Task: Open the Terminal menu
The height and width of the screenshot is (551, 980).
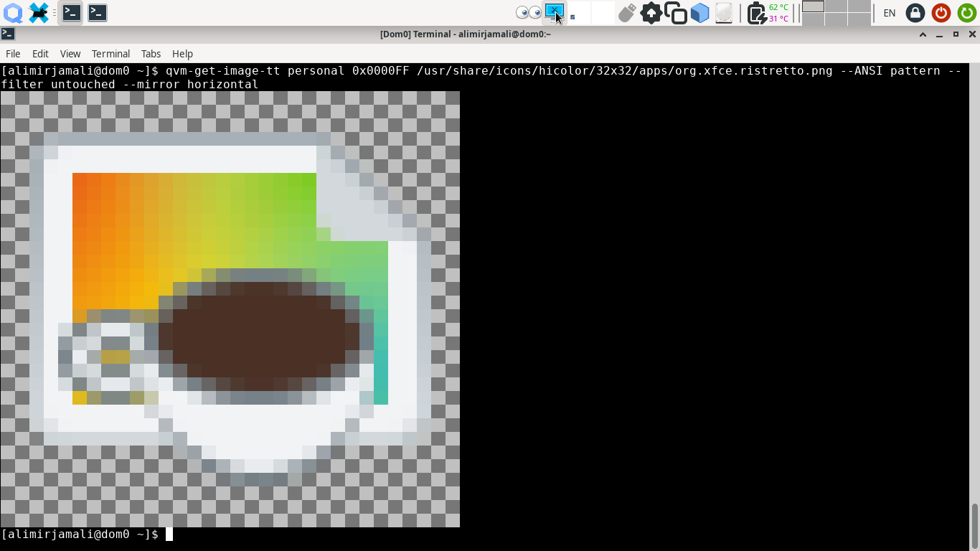Action: (110, 54)
